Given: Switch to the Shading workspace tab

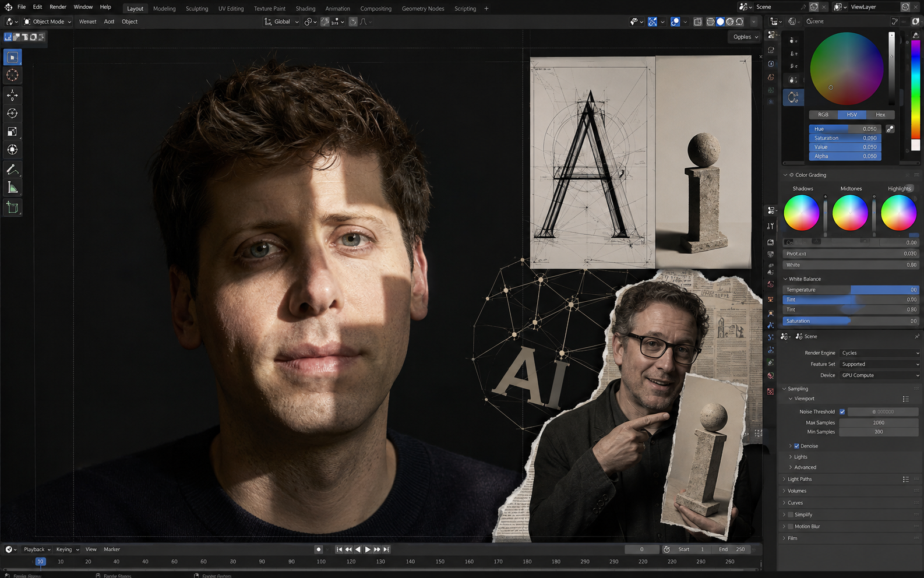Looking at the screenshot, I should (x=305, y=9).
